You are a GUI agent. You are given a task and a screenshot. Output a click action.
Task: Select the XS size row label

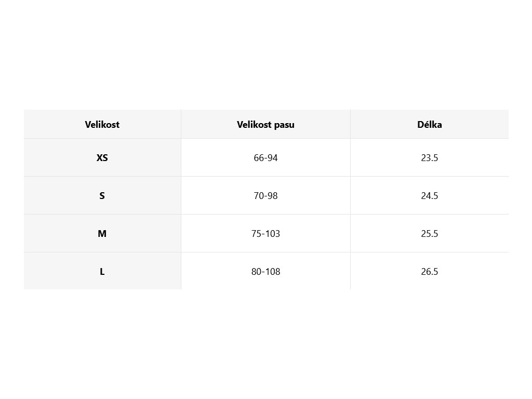point(102,157)
